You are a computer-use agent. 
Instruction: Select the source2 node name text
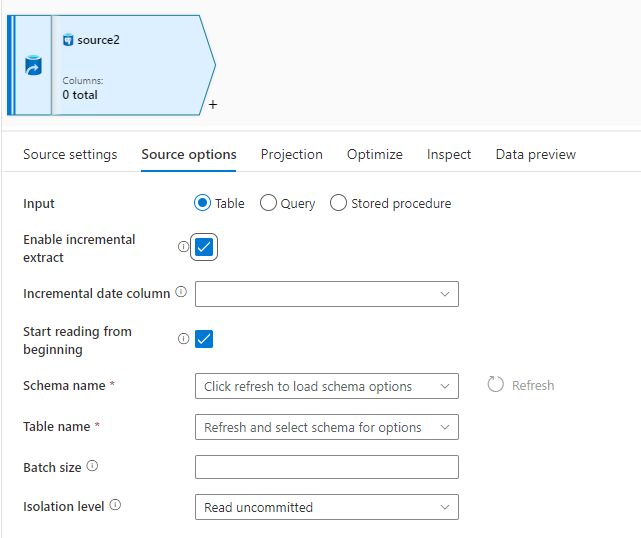tap(99, 40)
